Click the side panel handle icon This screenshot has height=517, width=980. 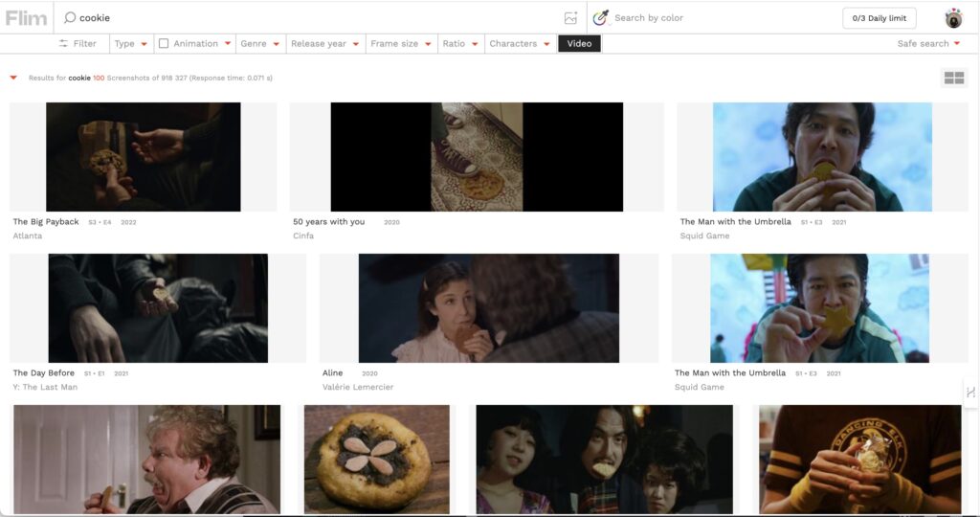coord(970,393)
